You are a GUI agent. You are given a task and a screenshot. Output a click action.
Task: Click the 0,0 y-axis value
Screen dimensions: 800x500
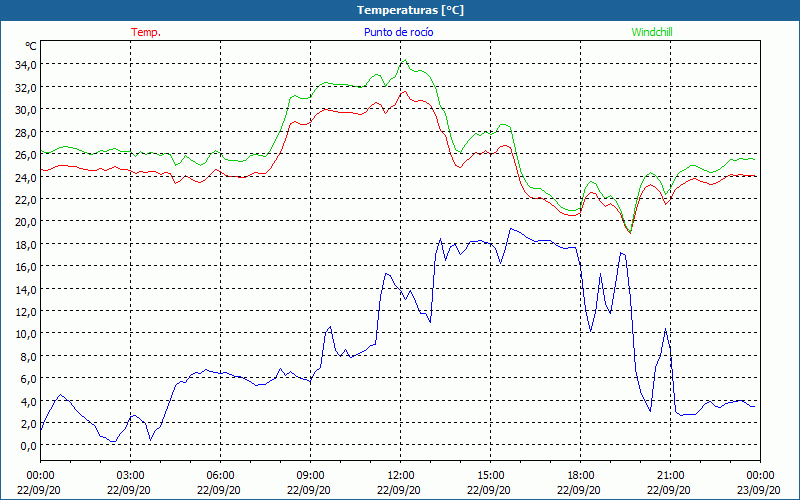pos(28,446)
